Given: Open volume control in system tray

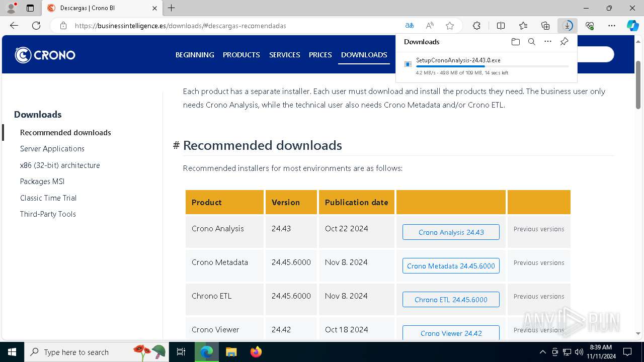Looking at the screenshot, I should click(579, 352).
